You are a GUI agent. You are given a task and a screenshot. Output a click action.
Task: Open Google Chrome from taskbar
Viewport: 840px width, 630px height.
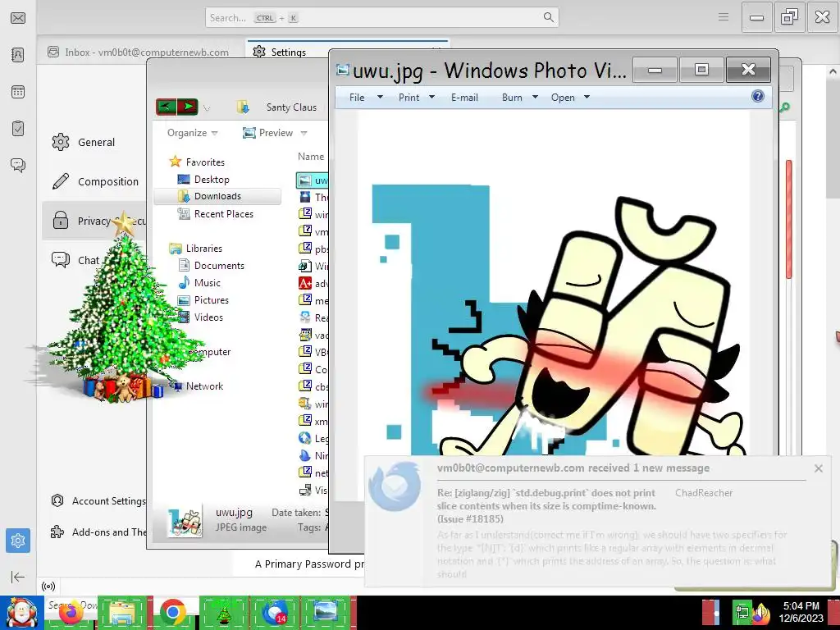(x=172, y=613)
